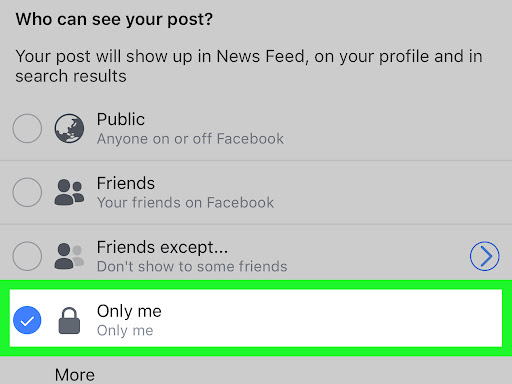Tap the Only me title text
This screenshot has height=384, width=512.
click(129, 311)
